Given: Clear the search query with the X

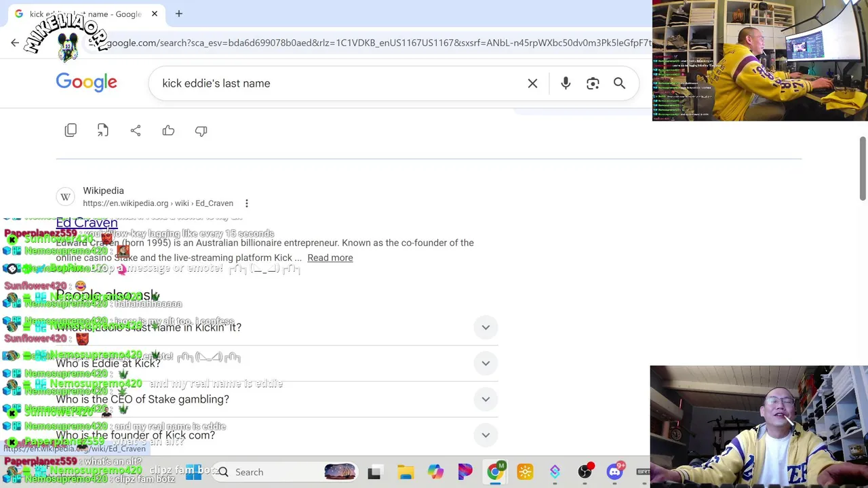Looking at the screenshot, I should coord(532,83).
